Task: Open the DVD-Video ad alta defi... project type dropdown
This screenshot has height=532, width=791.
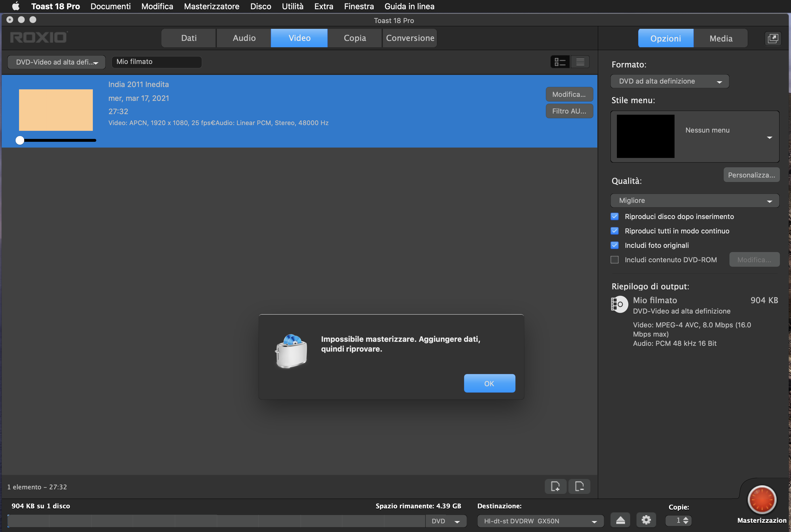Action: [x=56, y=62]
